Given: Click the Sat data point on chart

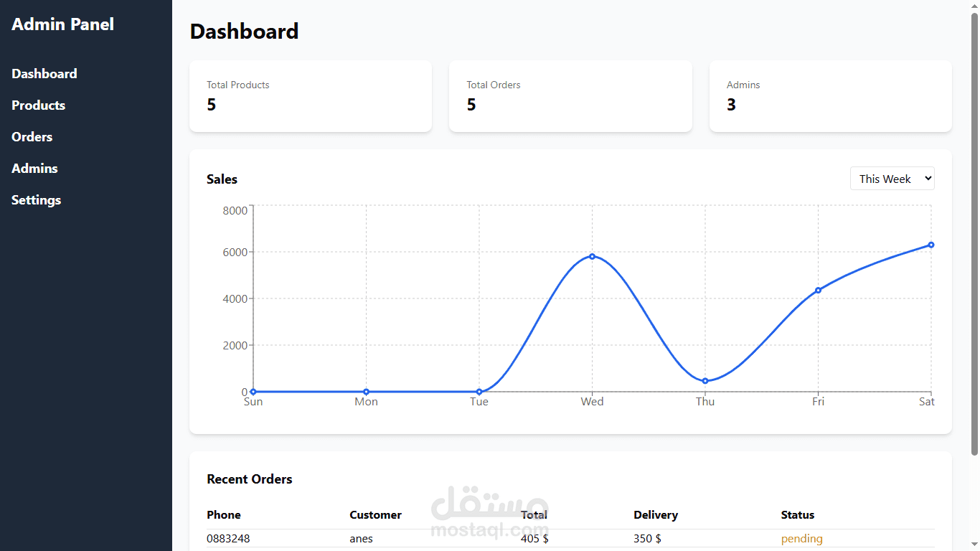Looking at the screenshot, I should [931, 245].
